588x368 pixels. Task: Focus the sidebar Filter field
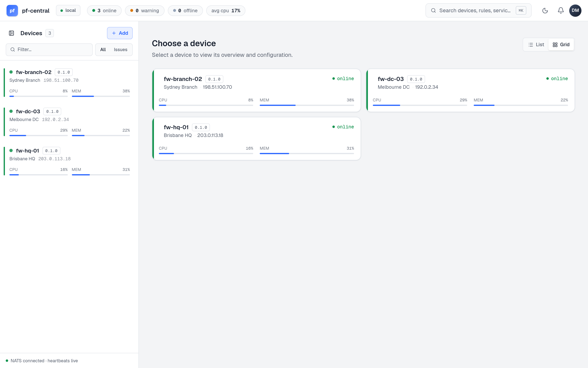pyautogui.click(x=49, y=50)
